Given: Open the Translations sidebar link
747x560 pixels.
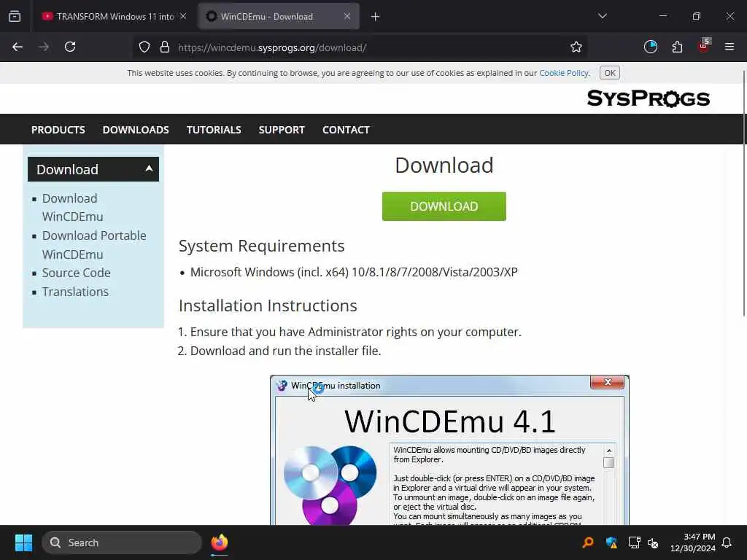Looking at the screenshot, I should click(x=75, y=292).
